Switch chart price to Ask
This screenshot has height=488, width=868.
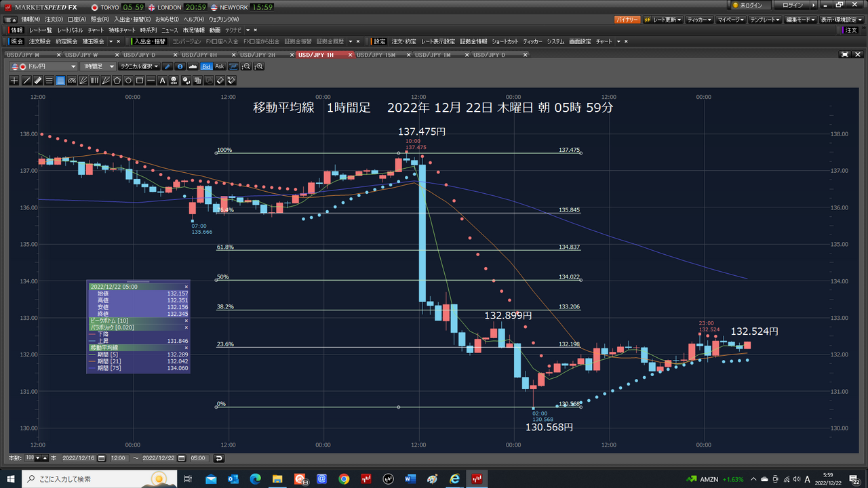pyautogui.click(x=220, y=66)
